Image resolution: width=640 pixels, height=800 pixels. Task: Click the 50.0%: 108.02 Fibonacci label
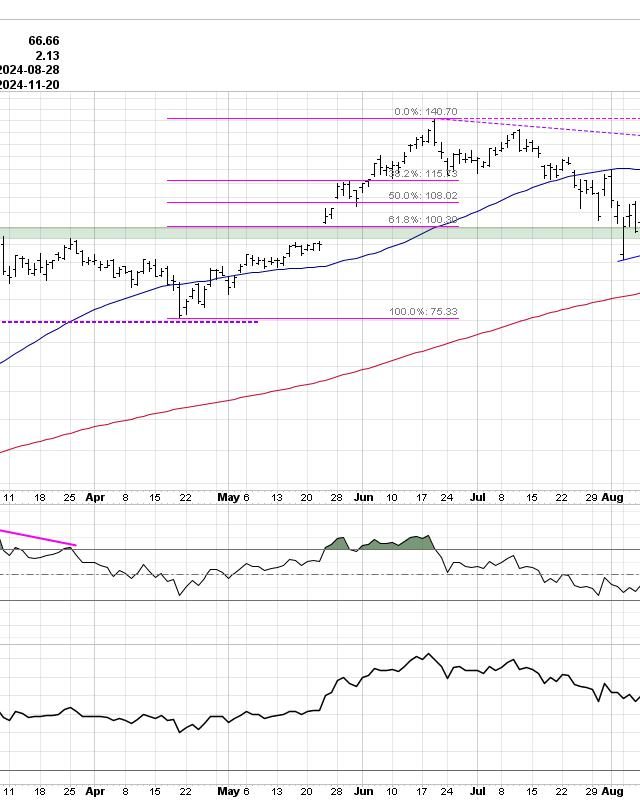pos(423,196)
